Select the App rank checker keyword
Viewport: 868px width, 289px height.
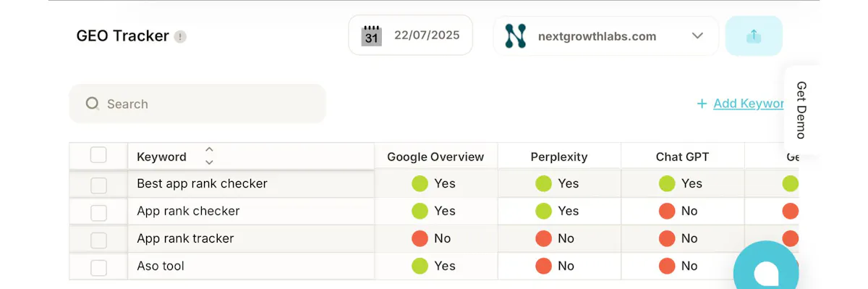pos(188,211)
